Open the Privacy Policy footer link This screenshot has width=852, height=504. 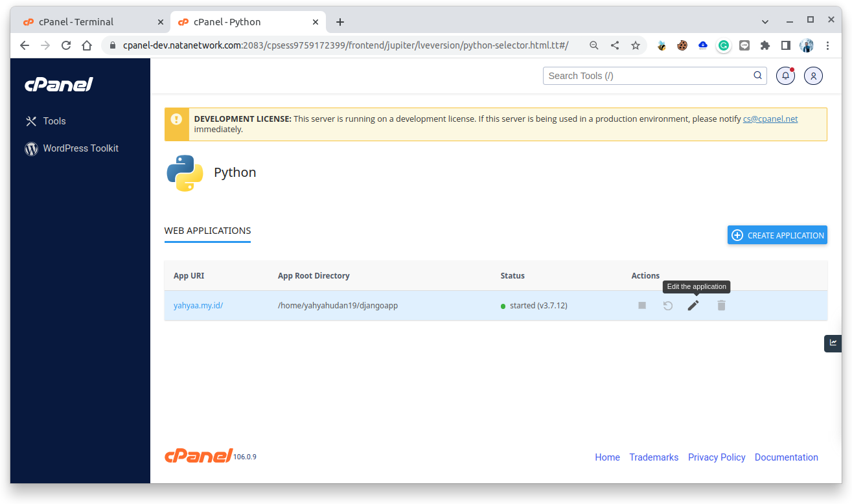[717, 457]
